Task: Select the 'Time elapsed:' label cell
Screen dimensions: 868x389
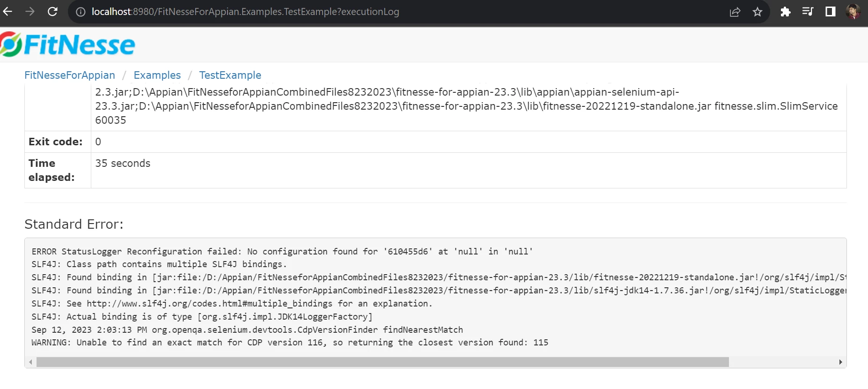Action: coord(58,170)
